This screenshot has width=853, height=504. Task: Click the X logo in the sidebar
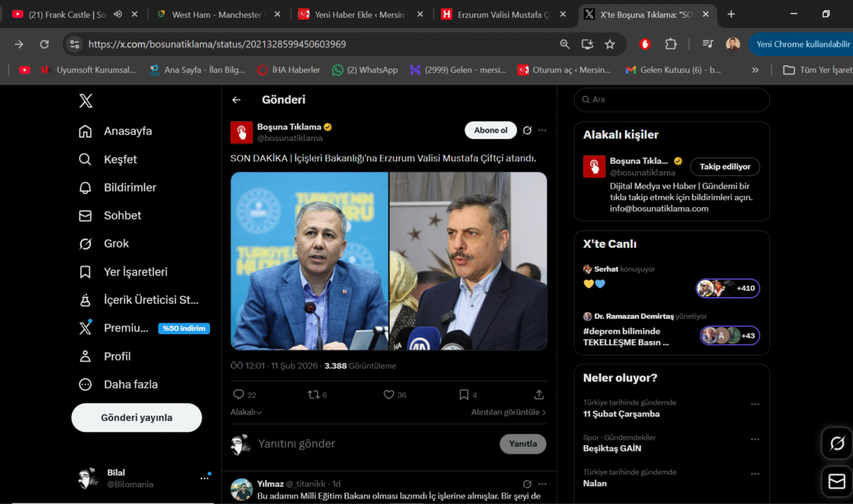click(85, 100)
